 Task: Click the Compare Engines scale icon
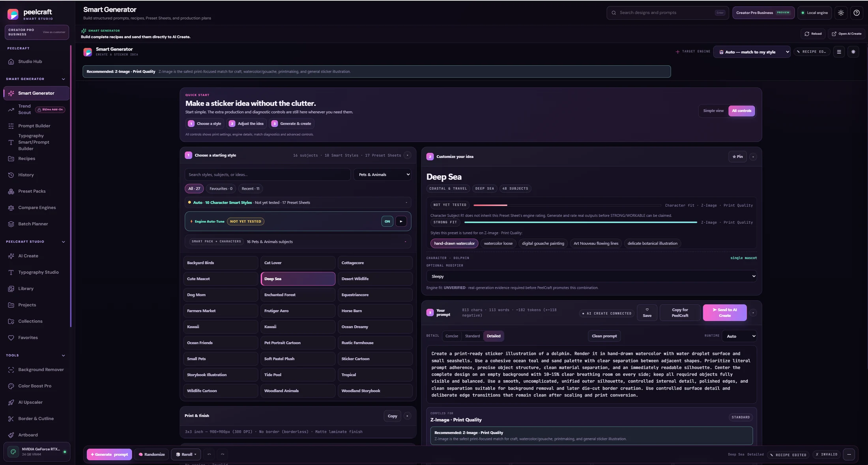click(x=11, y=208)
